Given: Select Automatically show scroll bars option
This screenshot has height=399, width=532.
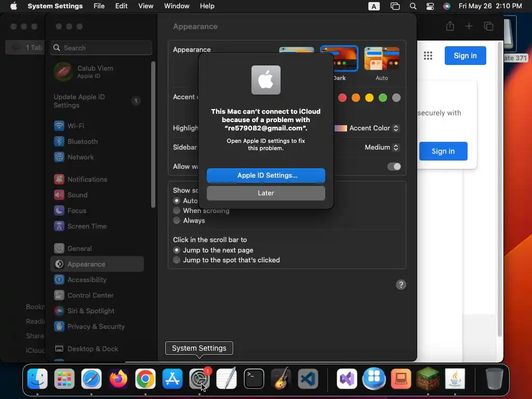Looking at the screenshot, I should point(177,201).
